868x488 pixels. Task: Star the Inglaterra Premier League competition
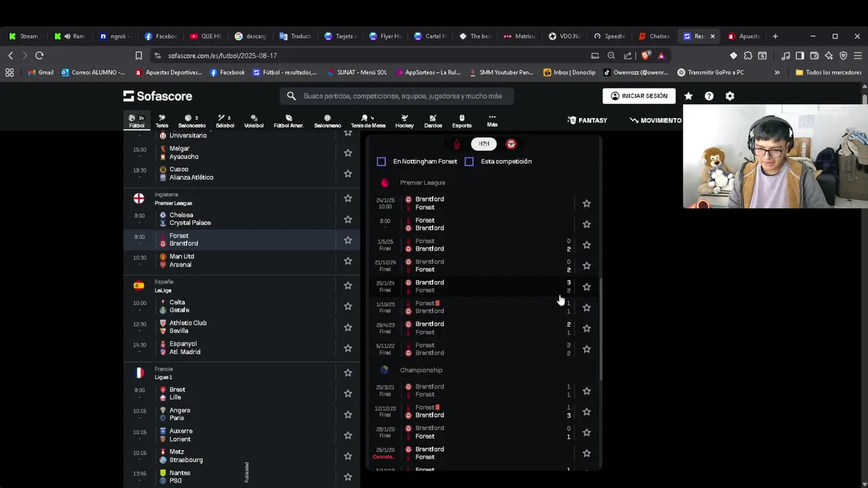point(348,199)
